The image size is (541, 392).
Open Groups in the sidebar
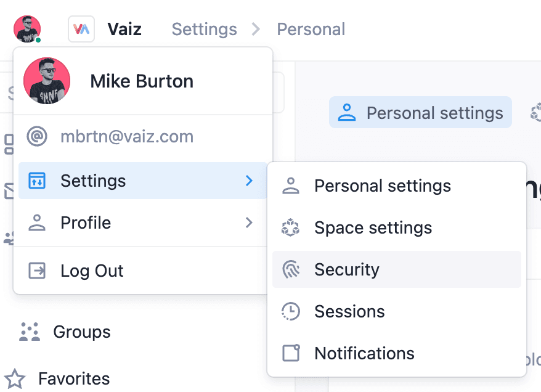point(82,332)
